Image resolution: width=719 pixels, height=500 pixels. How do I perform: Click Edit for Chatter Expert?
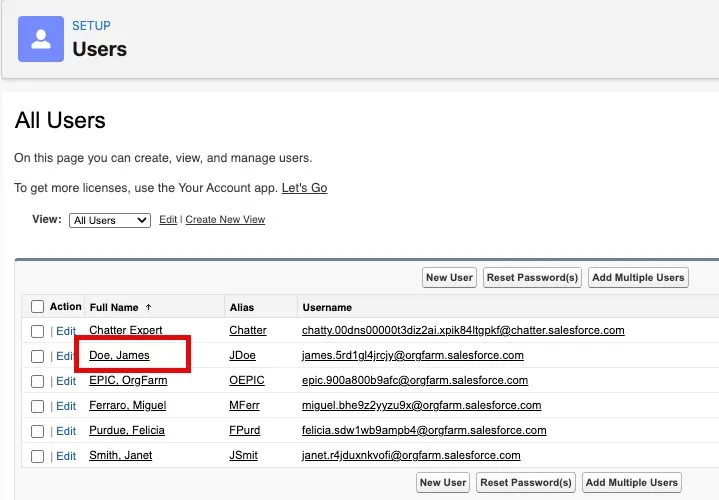66,331
